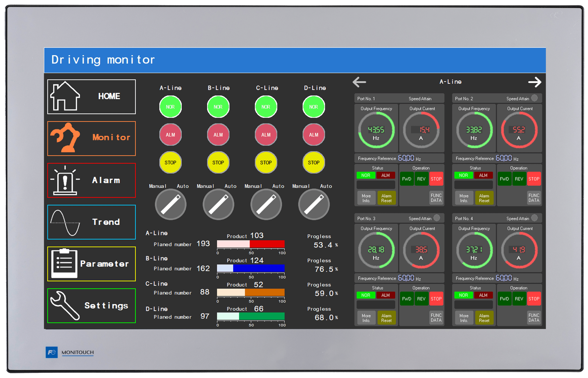Turn D-Line Manual/Auto selector knob
Image resolution: width=588 pixels, height=378 pixels.
[314, 204]
